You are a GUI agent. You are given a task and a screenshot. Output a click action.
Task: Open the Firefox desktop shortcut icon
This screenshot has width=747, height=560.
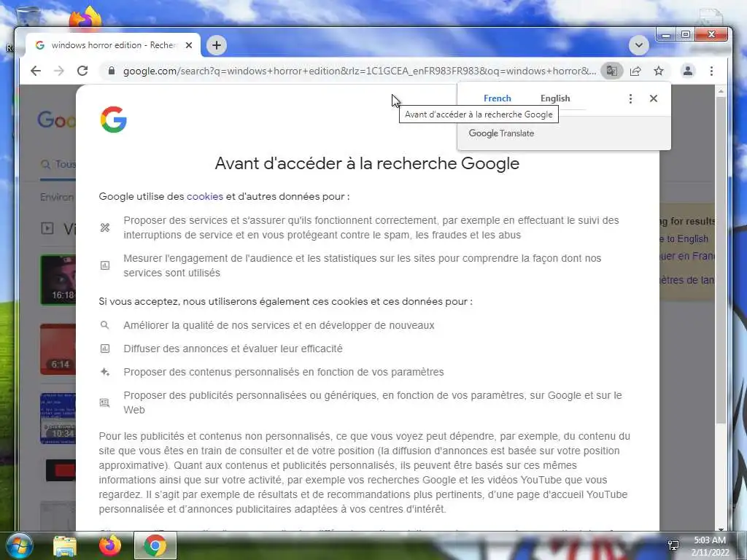tap(85, 19)
